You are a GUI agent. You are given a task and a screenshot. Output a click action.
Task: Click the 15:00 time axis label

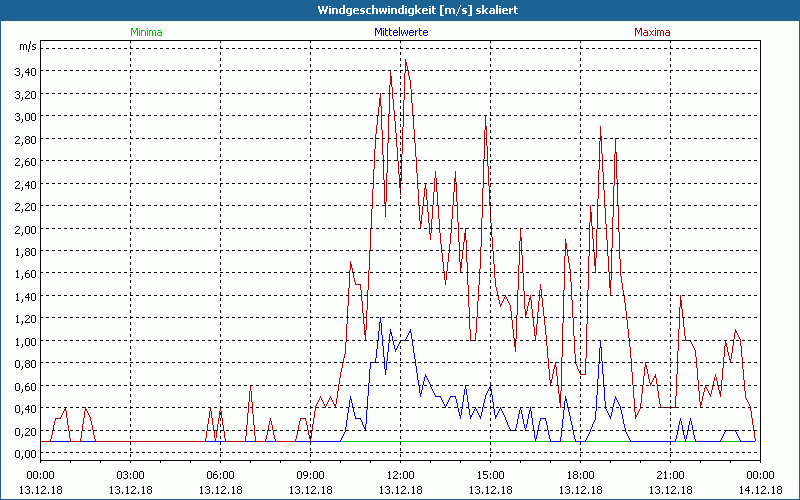pyautogui.click(x=490, y=475)
